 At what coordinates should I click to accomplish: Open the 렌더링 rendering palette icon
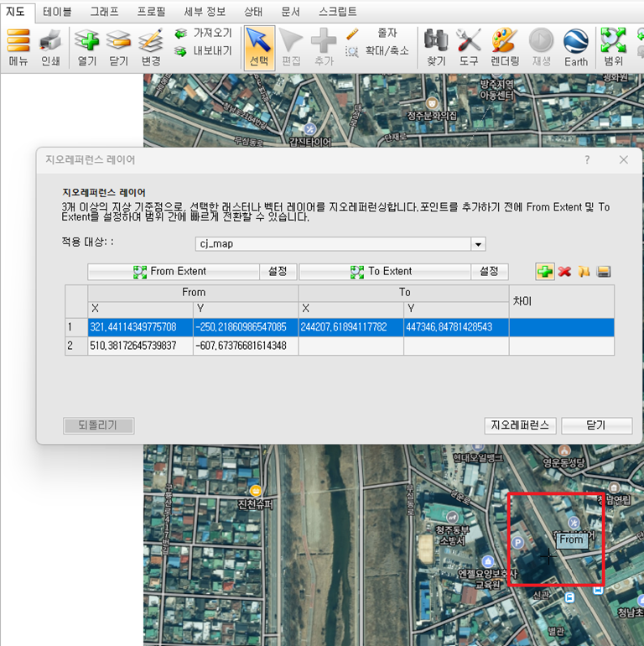[x=505, y=48]
